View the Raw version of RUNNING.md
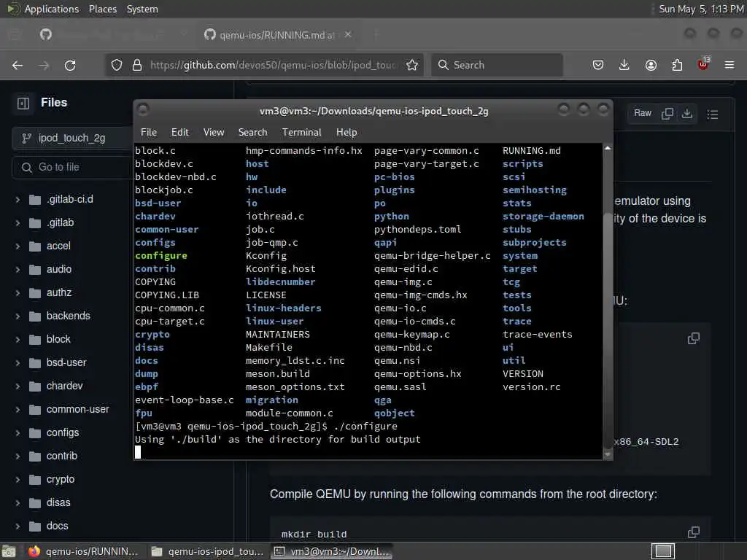The image size is (747, 560). click(x=642, y=113)
